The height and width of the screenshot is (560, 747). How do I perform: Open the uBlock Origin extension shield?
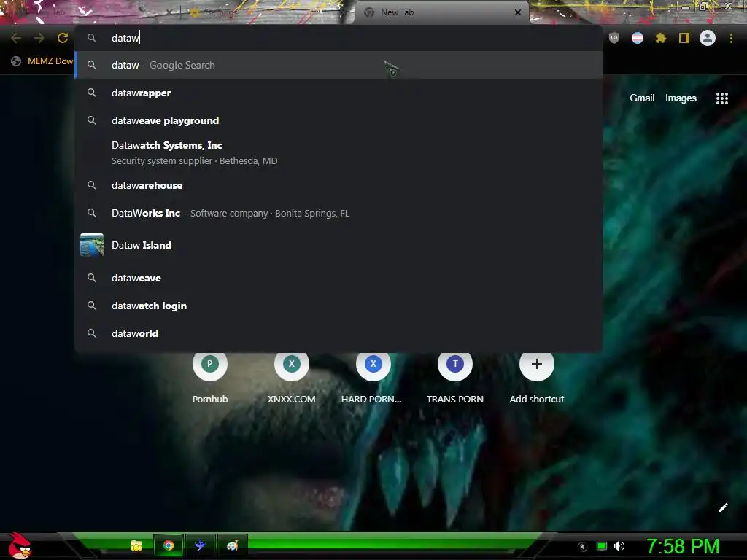click(614, 38)
